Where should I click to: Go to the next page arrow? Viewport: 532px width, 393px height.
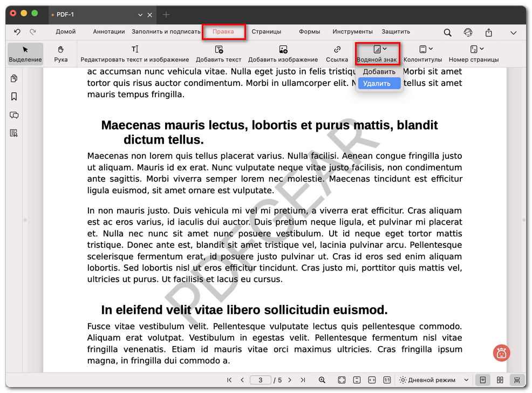290,380
